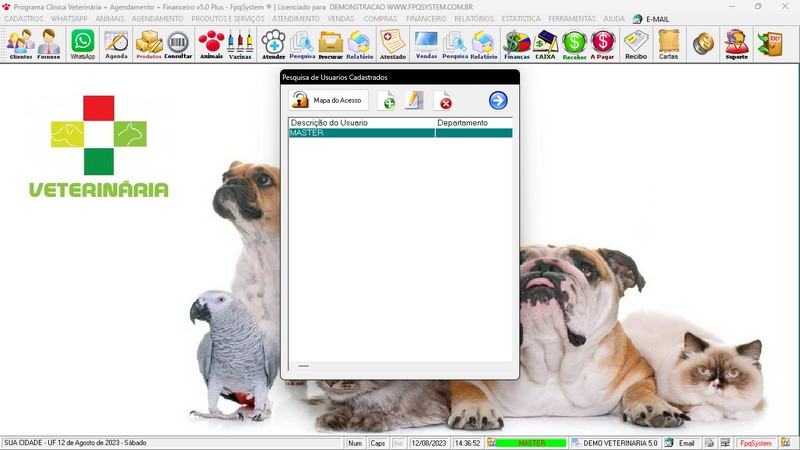
Task: Click the E-MAIL menu item
Action: 651,19
